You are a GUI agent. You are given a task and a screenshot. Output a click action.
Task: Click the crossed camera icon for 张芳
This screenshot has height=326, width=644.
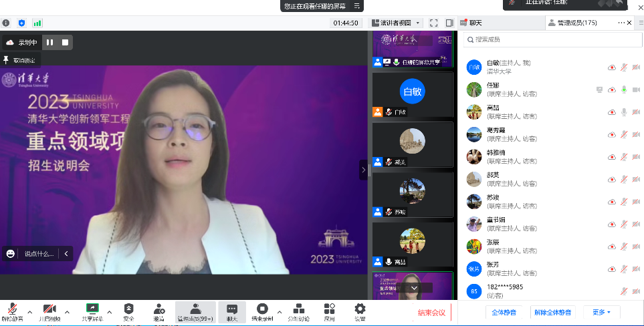(636, 269)
